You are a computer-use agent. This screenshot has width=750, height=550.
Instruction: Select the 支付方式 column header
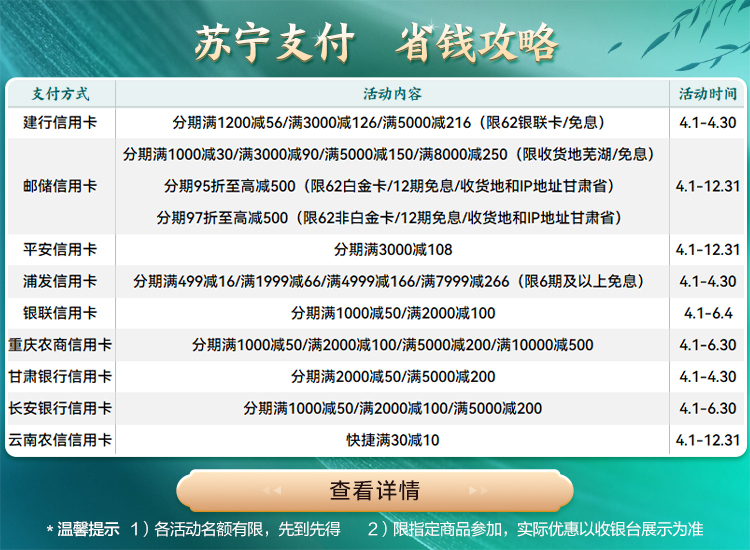(x=61, y=94)
